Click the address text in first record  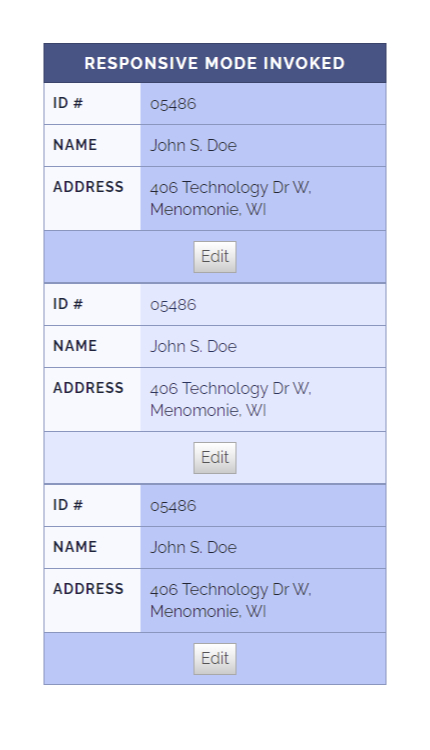pyautogui.click(x=231, y=198)
